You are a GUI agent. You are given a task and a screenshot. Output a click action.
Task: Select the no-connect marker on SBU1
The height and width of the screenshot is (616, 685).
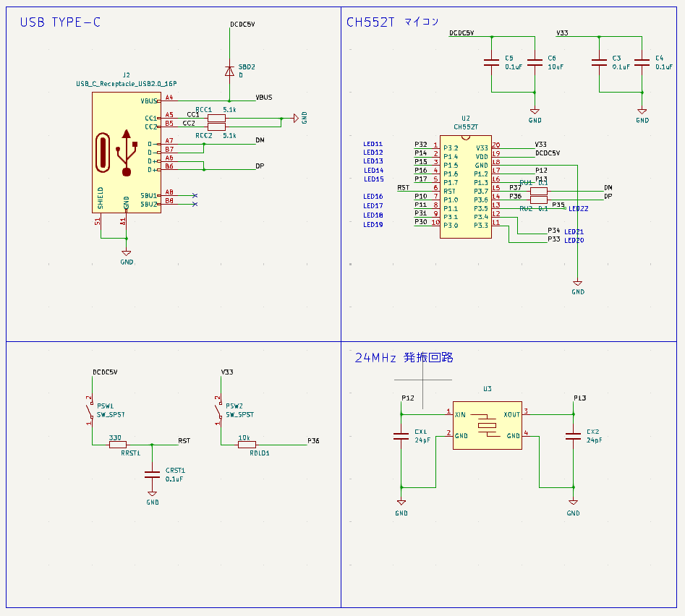[195, 195]
